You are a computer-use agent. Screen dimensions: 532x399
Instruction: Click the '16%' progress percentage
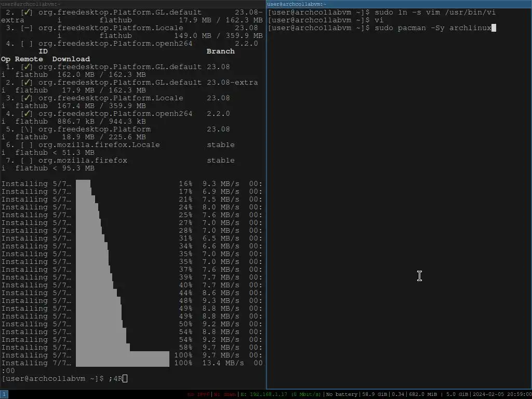click(185, 184)
